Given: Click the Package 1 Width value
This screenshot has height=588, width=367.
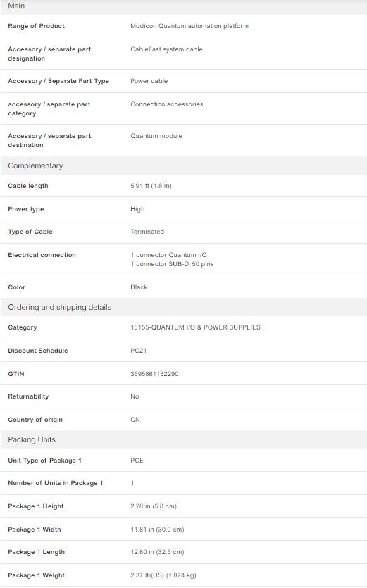Looking at the screenshot, I should [x=157, y=530].
